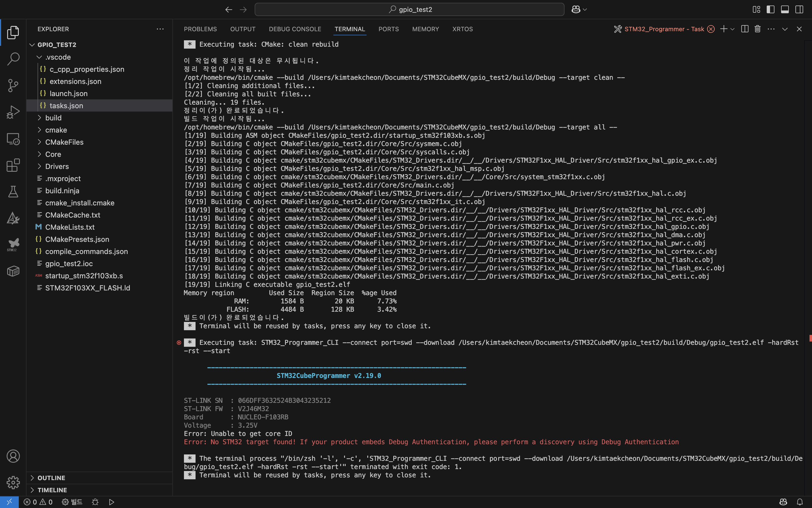Screen dimensions: 812x508
Task: Open the CMake view in activity bar
Action: tap(13, 218)
